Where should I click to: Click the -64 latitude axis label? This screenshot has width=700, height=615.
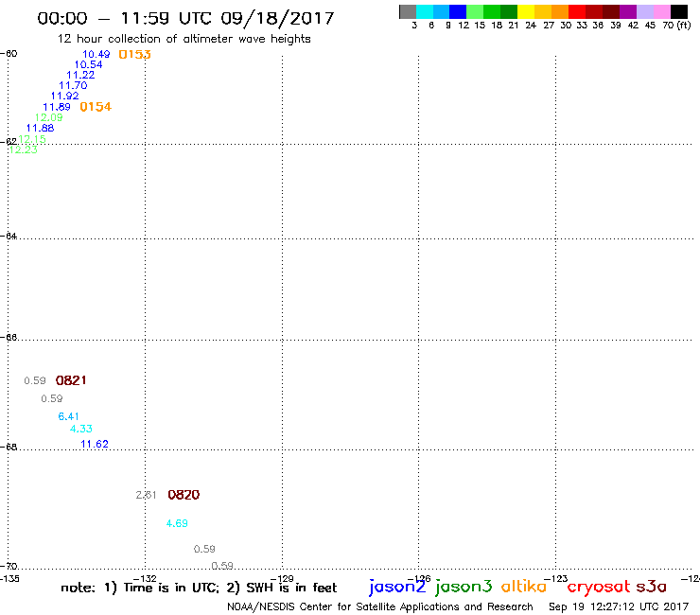9,236
